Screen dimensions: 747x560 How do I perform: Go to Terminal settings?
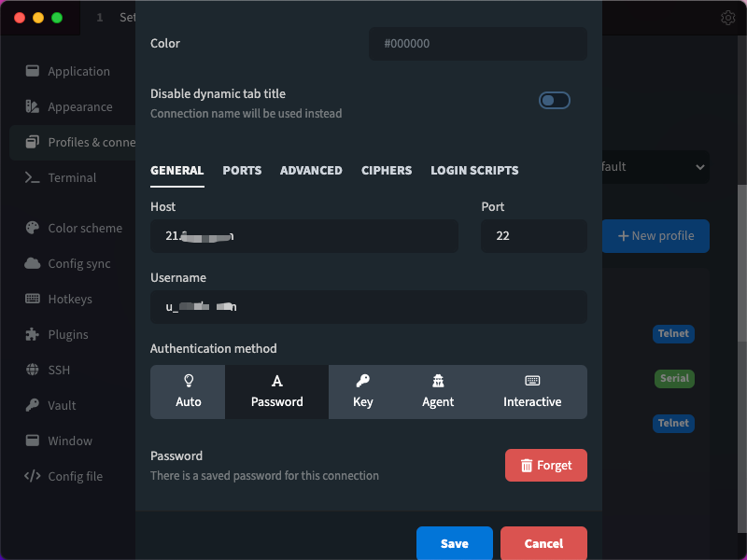pyautogui.click(x=72, y=178)
